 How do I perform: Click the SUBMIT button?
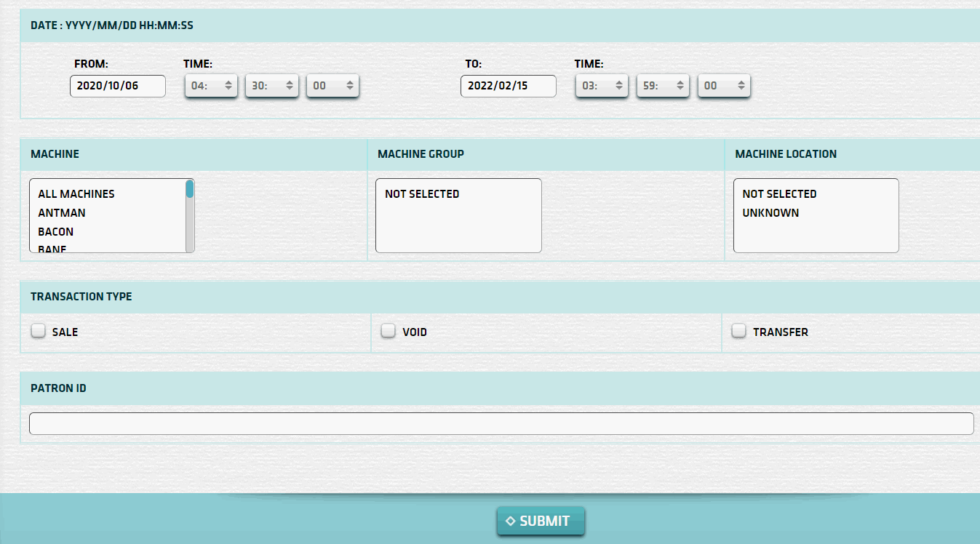click(x=541, y=521)
